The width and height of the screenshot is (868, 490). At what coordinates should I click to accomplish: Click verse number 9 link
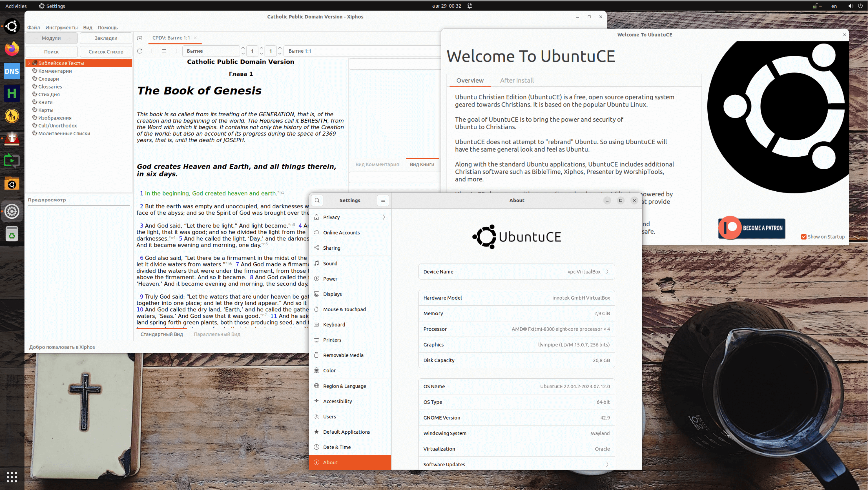pos(141,296)
